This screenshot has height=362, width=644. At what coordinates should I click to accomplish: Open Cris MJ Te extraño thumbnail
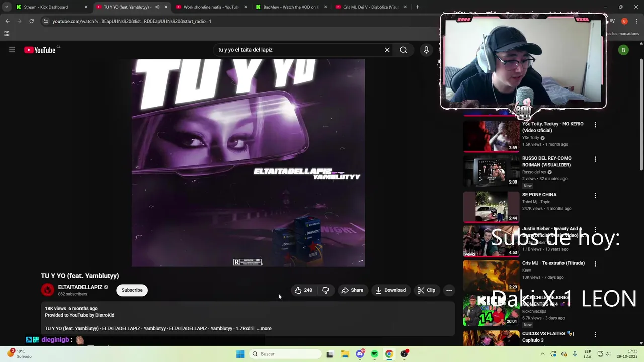(491, 276)
